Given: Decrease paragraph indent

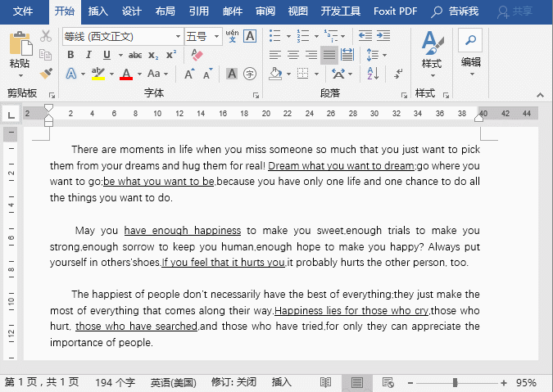Looking at the screenshot, I should (x=365, y=35).
